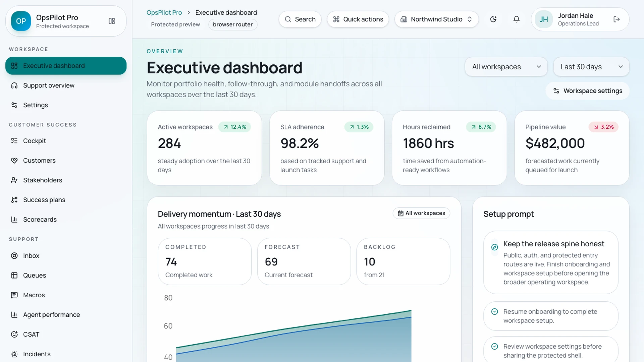Click the 284 Active workspaces value
The height and width of the screenshot is (362, 644).
click(x=169, y=143)
